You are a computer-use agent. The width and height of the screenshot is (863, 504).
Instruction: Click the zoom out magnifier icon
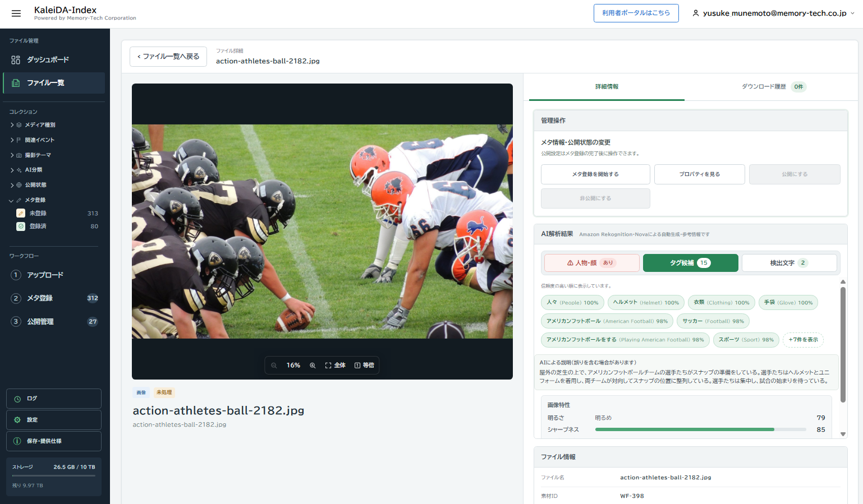tap(274, 366)
